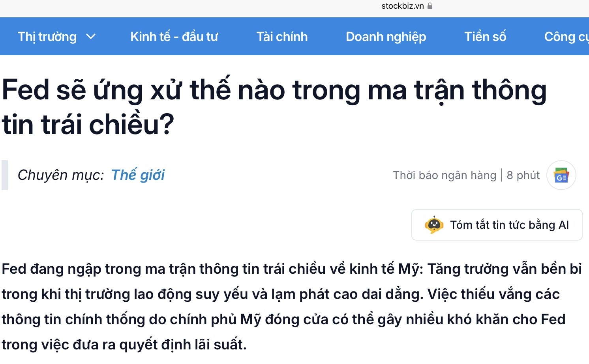Viewport: 589px width, 364px height.
Task: Follow the Thế giới category link
Action: (x=138, y=175)
